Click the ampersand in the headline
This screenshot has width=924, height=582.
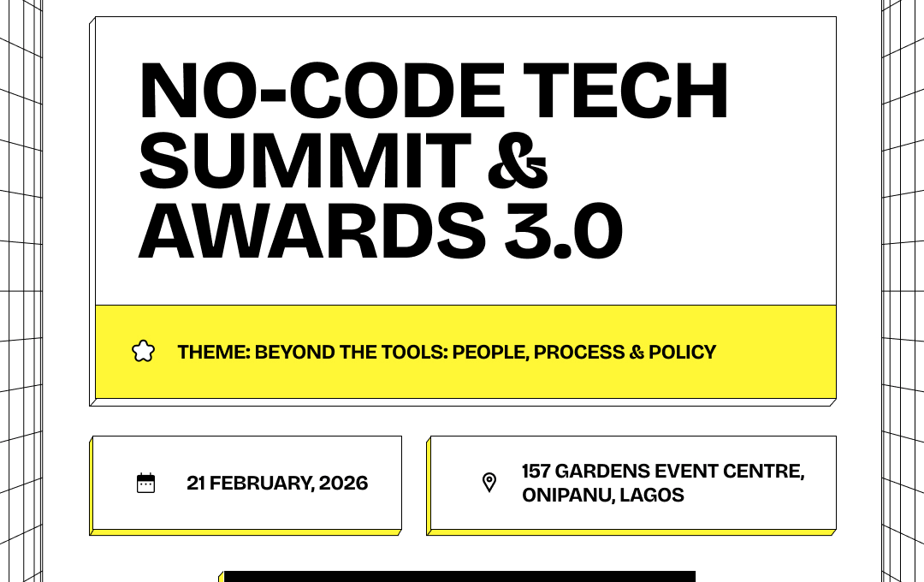pos(518,161)
